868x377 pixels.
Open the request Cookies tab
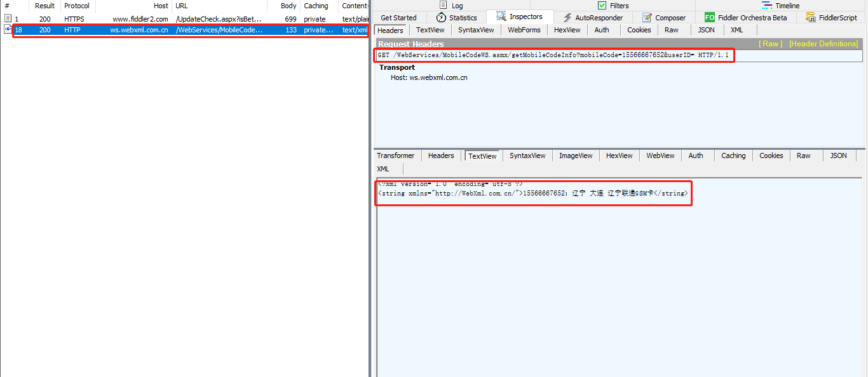pyautogui.click(x=639, y=30)
